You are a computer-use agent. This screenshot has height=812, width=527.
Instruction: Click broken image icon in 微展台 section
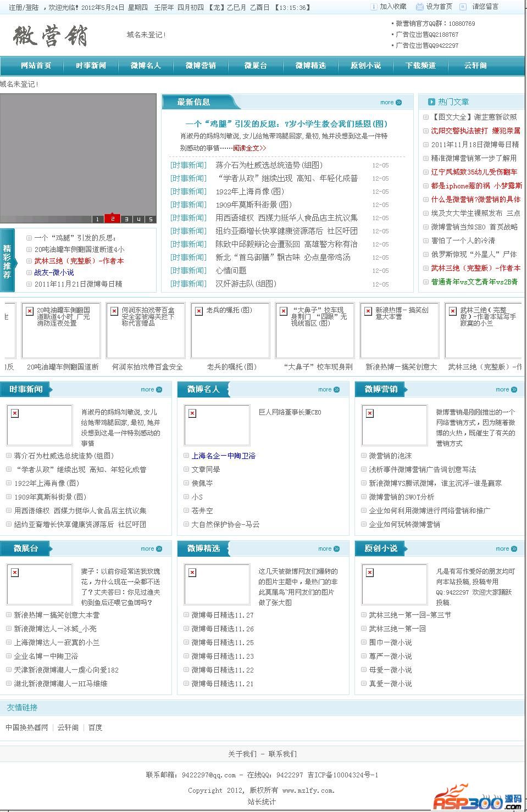click(15, 573)
